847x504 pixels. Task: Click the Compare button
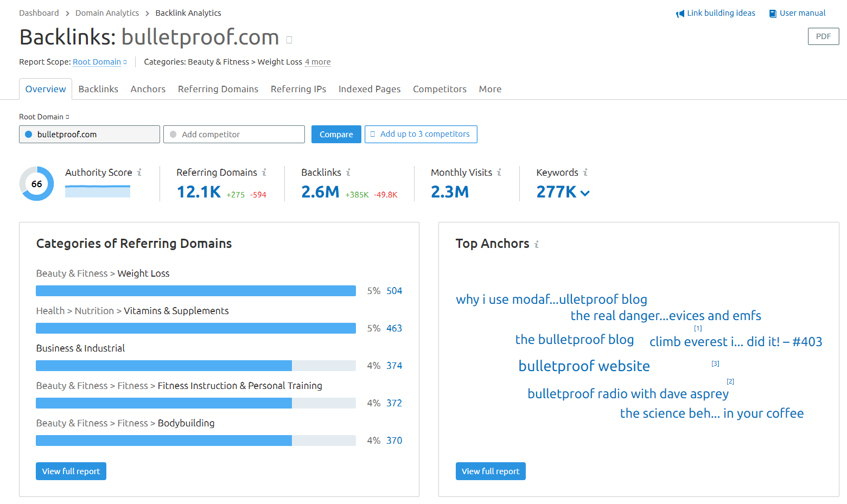tap(336, 135)
